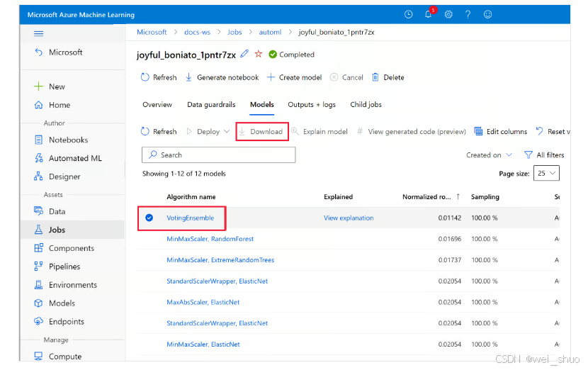
Task: Select the Models tab
Action: [x=262, y=105]
